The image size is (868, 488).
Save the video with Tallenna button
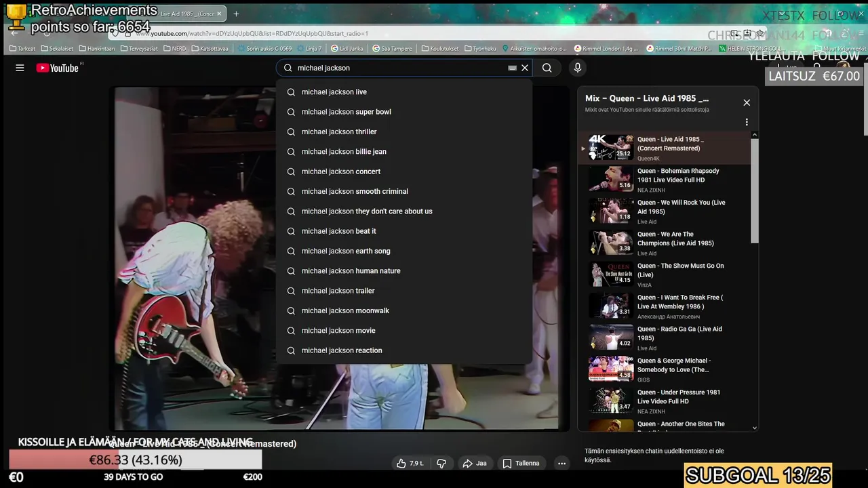pyautogui.click(x=521, y=464)
